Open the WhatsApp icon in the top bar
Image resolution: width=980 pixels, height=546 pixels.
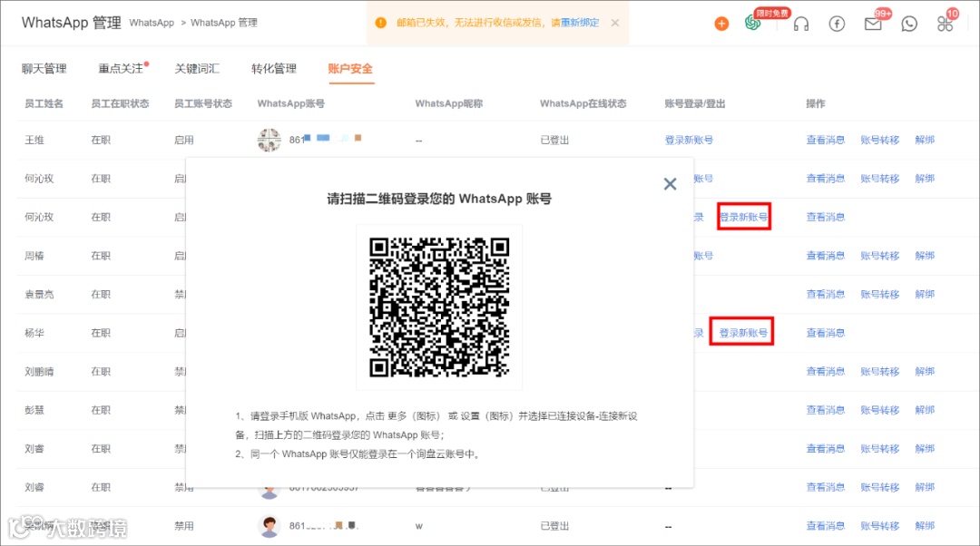[909, 24]
